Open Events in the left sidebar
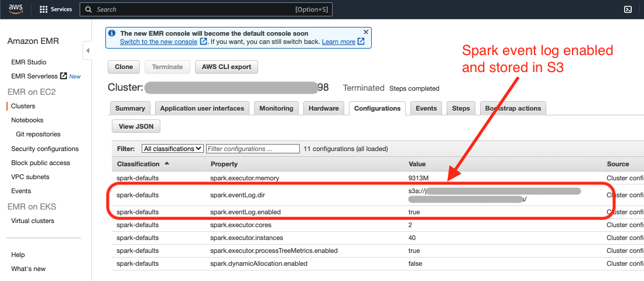Viewport: 644px width, 281px height. [x=21, y=191]
